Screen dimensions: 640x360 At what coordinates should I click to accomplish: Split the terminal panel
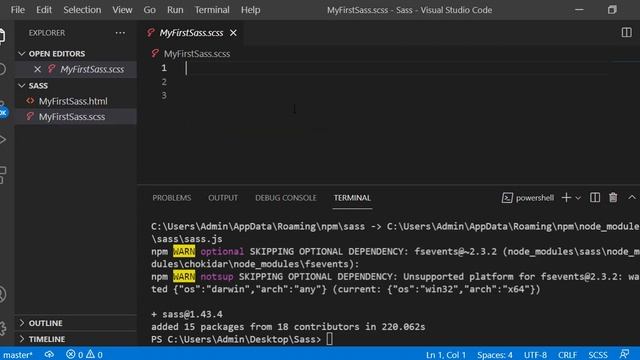595,198
